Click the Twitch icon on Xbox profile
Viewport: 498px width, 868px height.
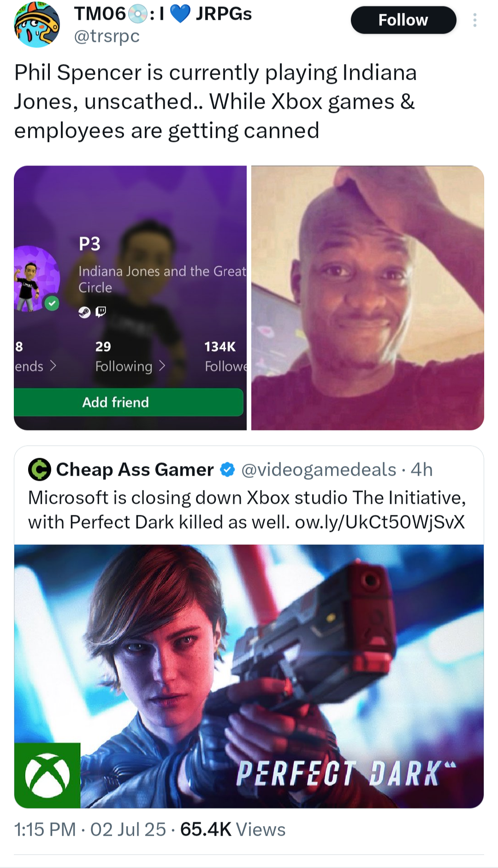[x=101, y=312]
